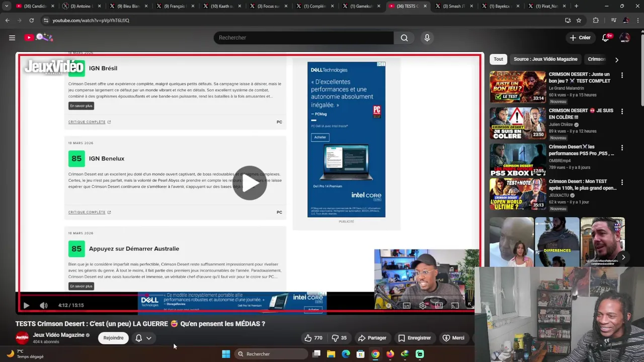The height and width of the screenshot is (362, 644).
Task: Select the Source : Jeux Vidéo Magazine chip
Action: click(545, 59)
